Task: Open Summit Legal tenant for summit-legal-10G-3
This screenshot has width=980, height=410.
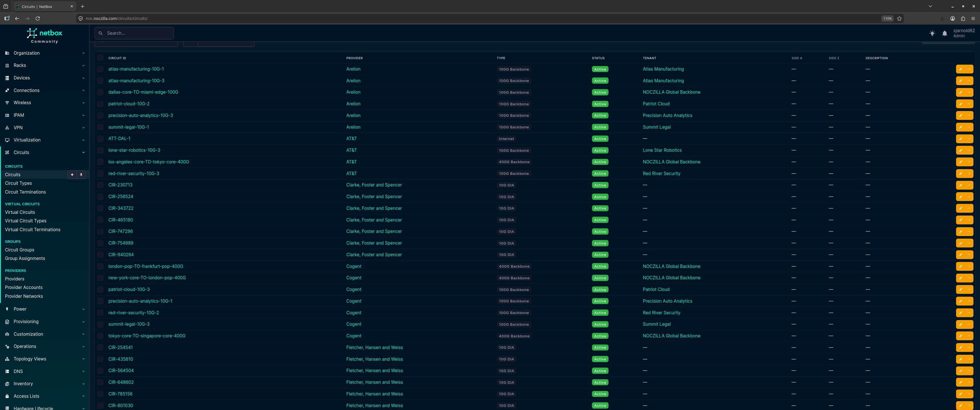Action: pyautogui.click(x=657, y=324)
